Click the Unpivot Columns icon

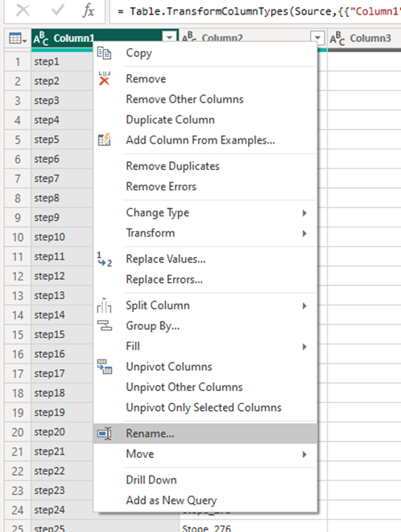tap(104, 367)
